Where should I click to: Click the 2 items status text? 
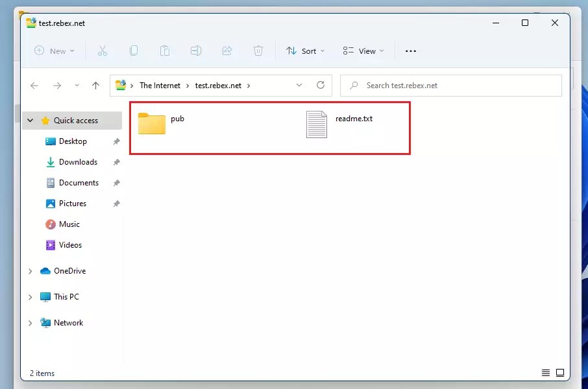pos(42,373)
